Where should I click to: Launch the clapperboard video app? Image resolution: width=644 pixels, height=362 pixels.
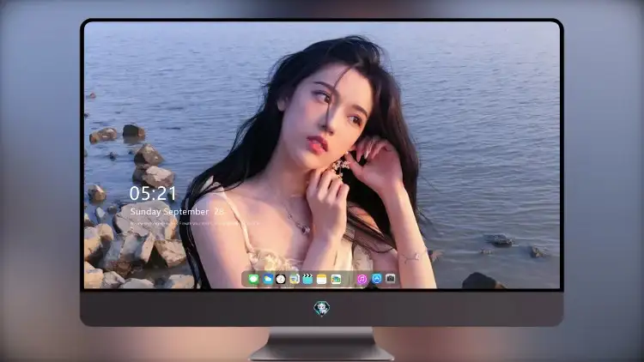pyautogui.click(x=307, y=280)
